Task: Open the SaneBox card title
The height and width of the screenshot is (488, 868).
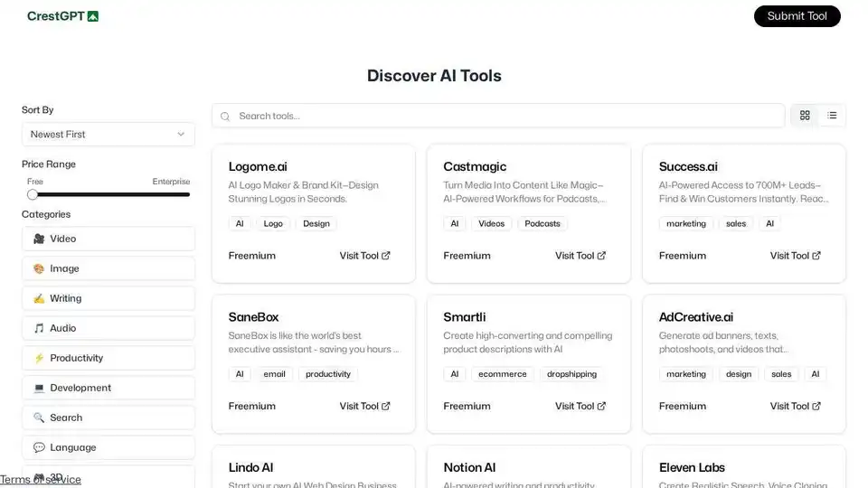Action: (x=253, y=317)
